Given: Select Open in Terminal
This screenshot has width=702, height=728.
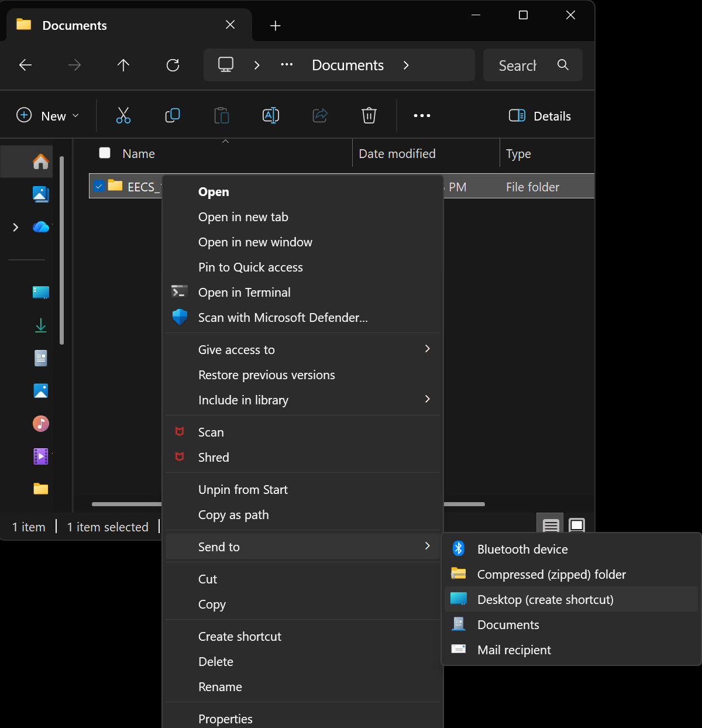Looking at the screenshot, I should [302, 293].
